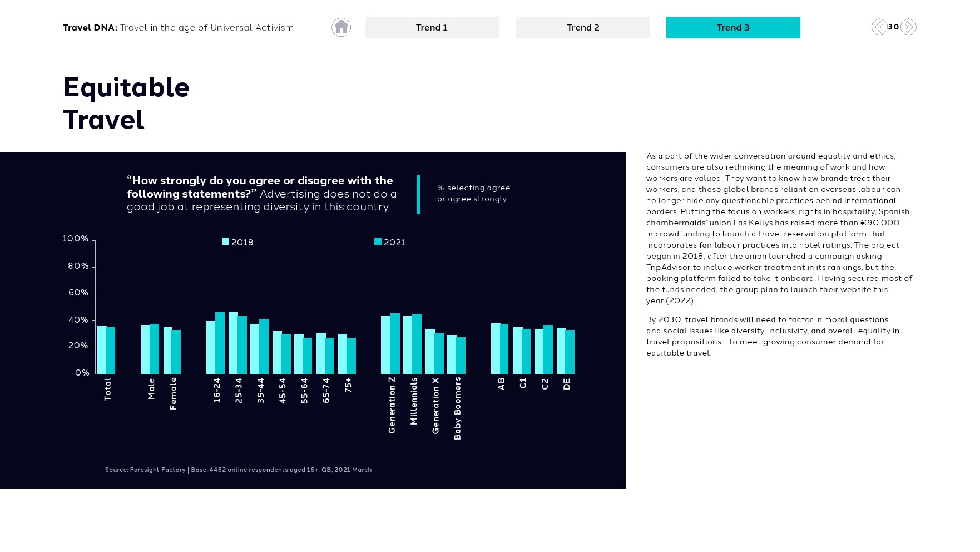980x552 pixels.
Task: Click the Female axis label
Action: (173, 393)
